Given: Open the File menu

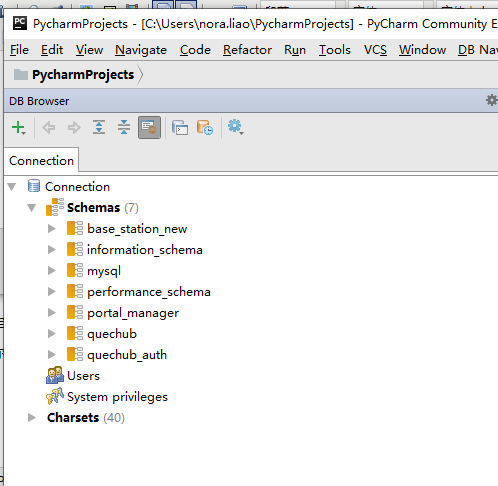Looking at the screenshot, I should (x=19, y=50).
